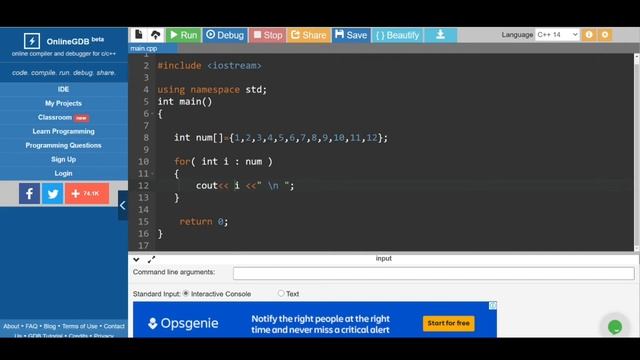This screenshot has height=360, width=640.
Task: Open the green chat bubble icon
Action: [x=615, y=327]
